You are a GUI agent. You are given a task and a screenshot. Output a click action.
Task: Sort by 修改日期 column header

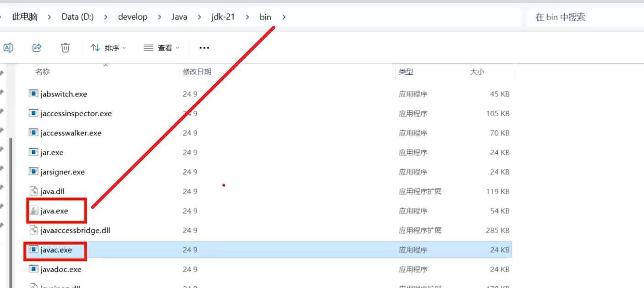197,72
